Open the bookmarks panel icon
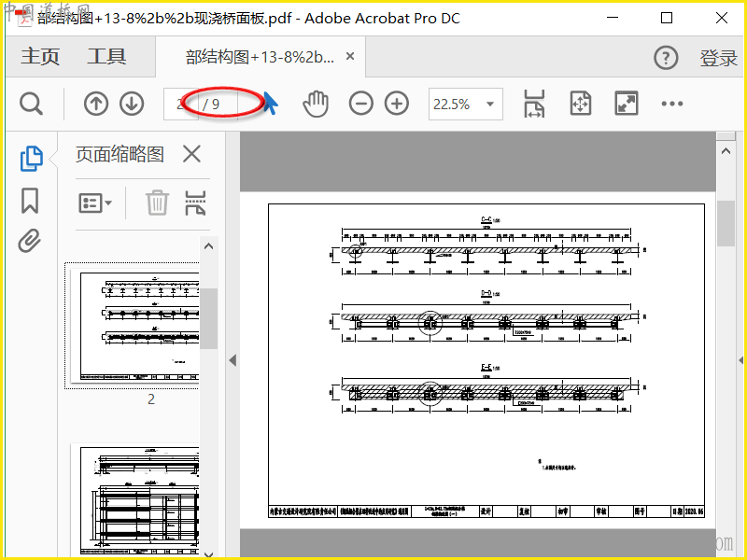Screen dimensions: 747x560 coord(30,201)
